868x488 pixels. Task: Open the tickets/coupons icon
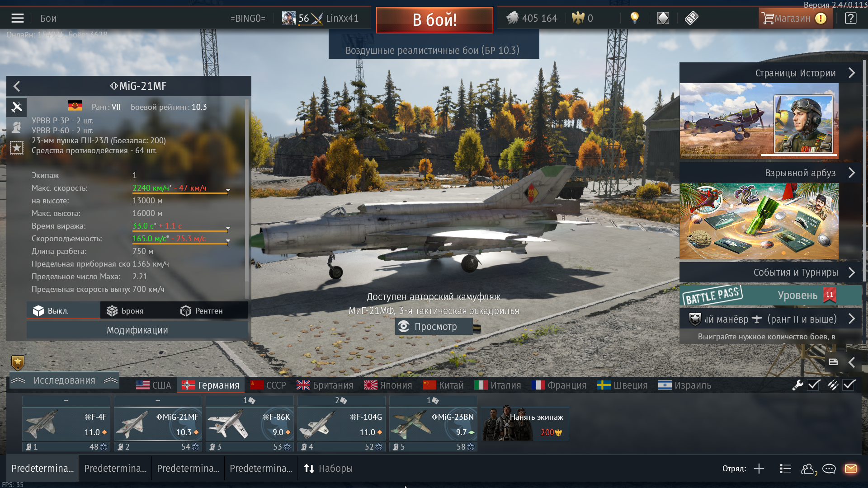click(x=691, y=18)
